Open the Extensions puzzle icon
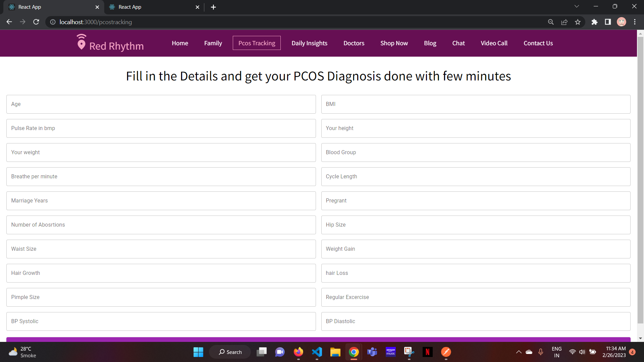Image resolution: width=644 pixels, height=362 pixels. [594, 22]
